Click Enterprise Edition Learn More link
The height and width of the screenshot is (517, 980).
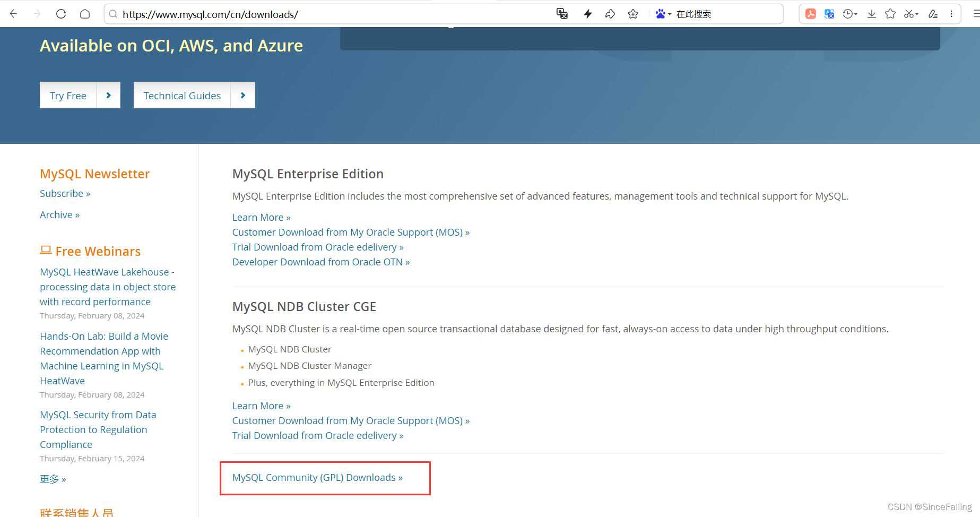262,217
